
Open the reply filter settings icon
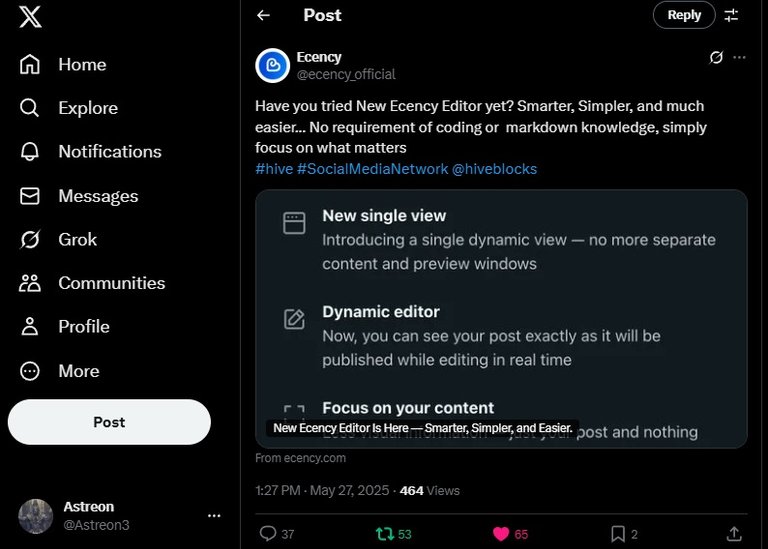(x=731, y=15)
